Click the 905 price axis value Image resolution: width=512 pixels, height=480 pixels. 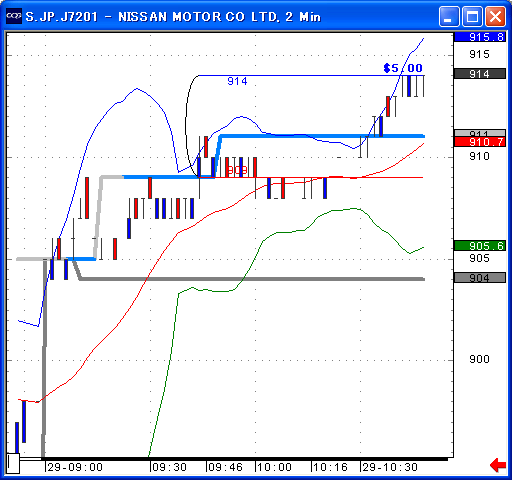tap(479, 258)
